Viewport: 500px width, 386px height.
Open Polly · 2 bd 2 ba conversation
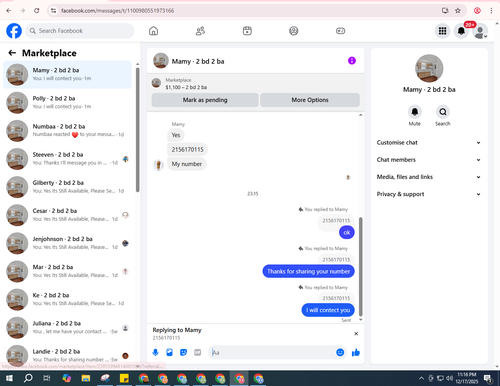click(x=67, y=103)
